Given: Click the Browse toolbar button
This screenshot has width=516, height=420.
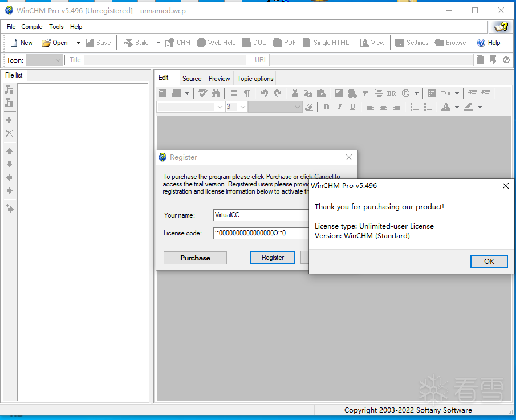Looking at the screenshot, I should point(450,43).
